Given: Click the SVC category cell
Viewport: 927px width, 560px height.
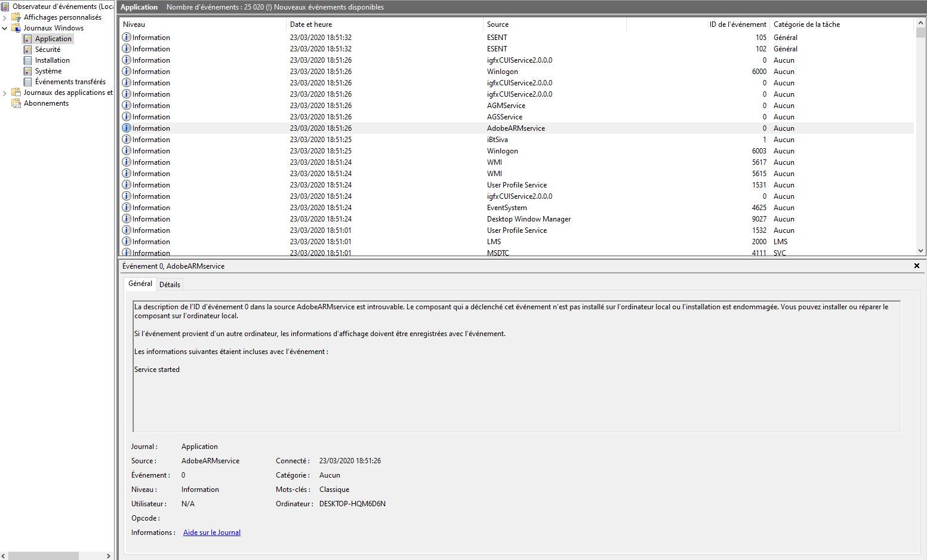Looking at the screenshot, I should tap(780, 253).
